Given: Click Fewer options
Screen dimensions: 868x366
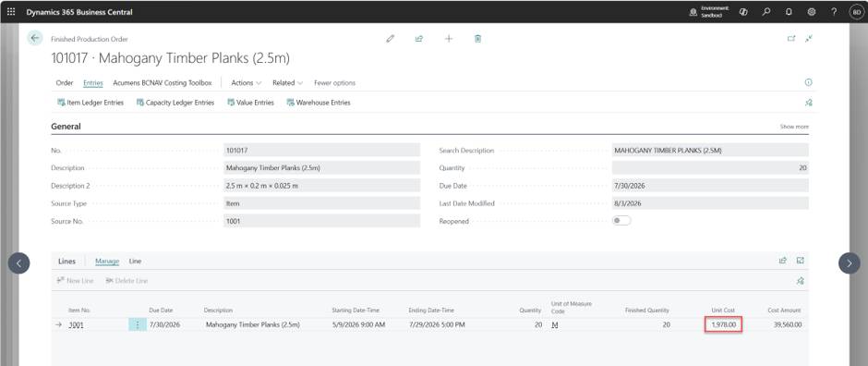Looking at the screenshot, I should click(334, 83).
